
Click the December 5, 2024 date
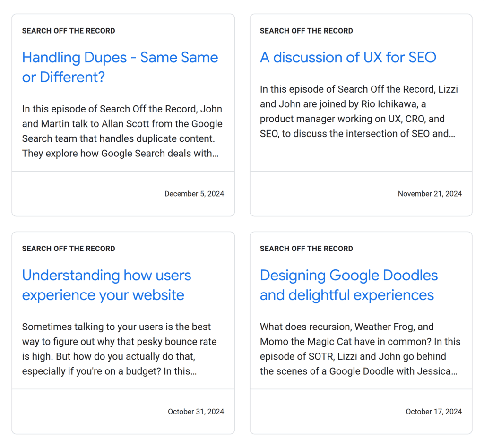[x=194, y=194]
